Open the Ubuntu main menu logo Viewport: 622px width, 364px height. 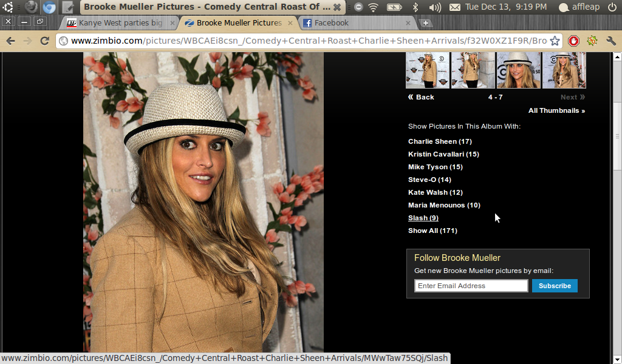[8, 7]
